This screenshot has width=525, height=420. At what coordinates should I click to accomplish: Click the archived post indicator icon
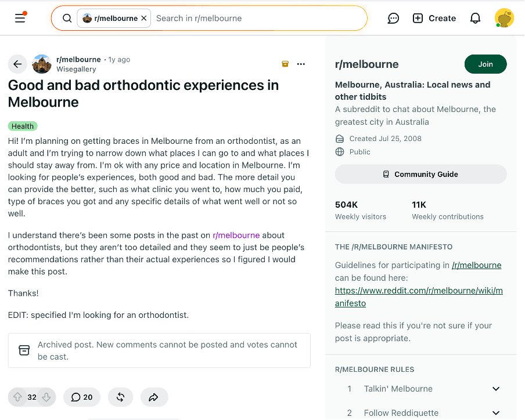click(x=285, y=64)
